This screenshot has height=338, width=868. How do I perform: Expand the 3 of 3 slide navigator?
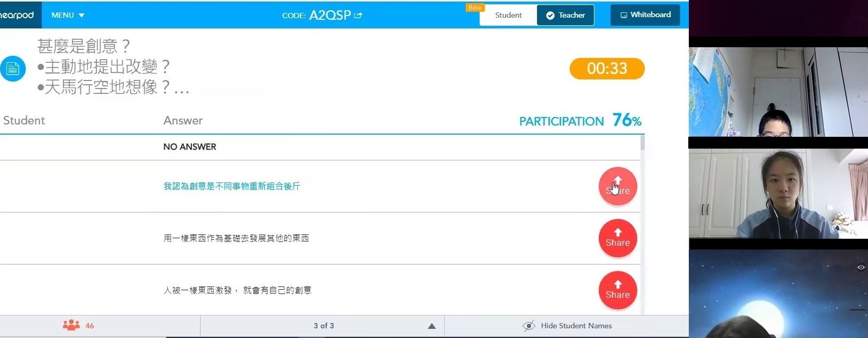pos(432,326)
